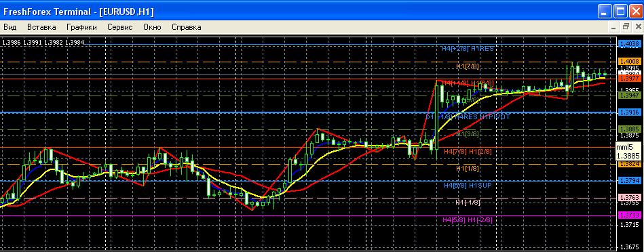Open the Справка menu

pyautogui.click(x=187, y=28)
